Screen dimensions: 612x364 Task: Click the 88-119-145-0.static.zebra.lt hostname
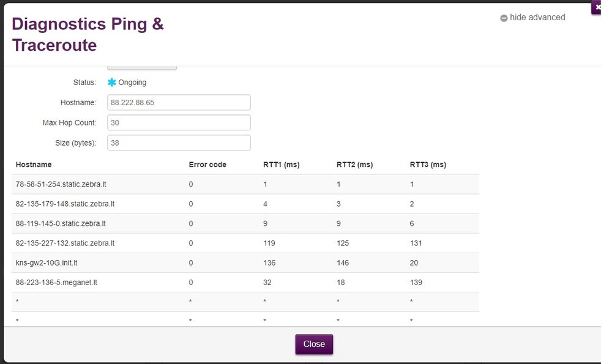click(61, 223)
